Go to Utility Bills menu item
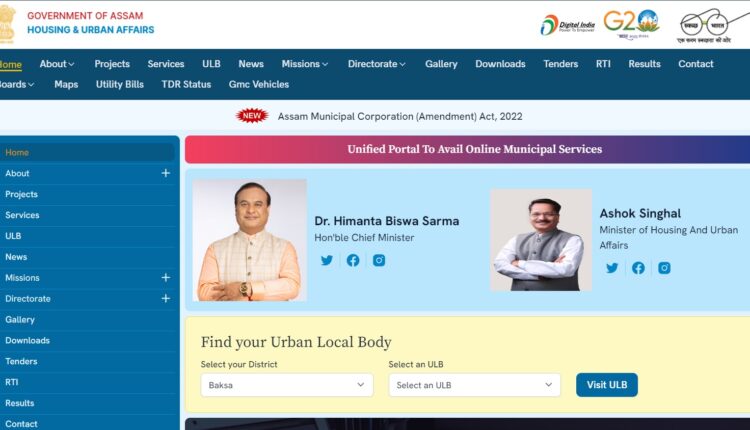This screenshot has width=750, height=430. (x=120, y=84)
